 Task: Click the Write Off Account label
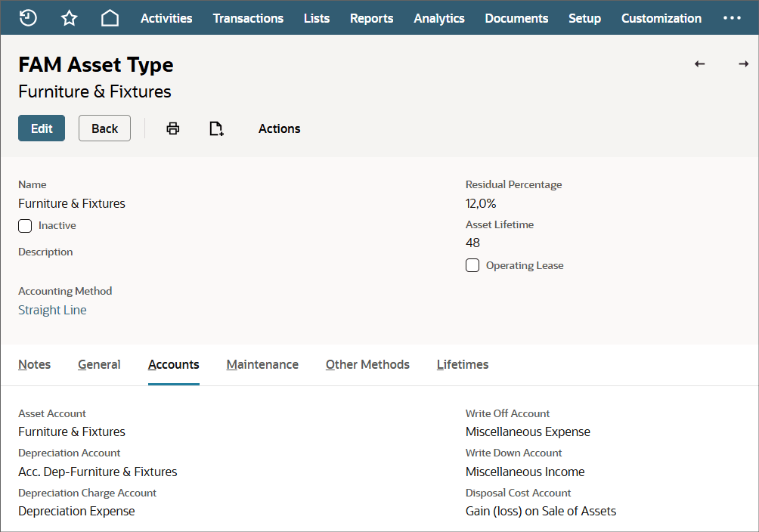click(507, 413)
